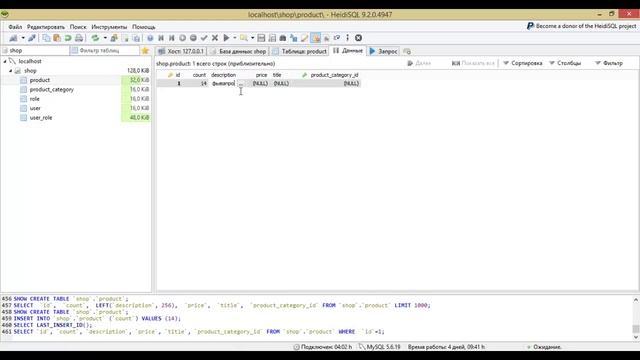Add a new query tab icon
Image resolution: width=640 pixels, height=360 pixels.
click(407, 51)
